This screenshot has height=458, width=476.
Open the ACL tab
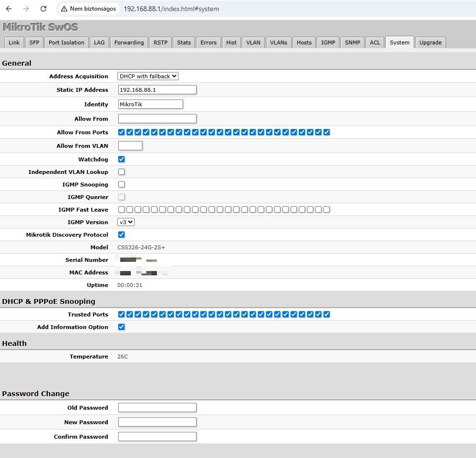coord(375,43)
